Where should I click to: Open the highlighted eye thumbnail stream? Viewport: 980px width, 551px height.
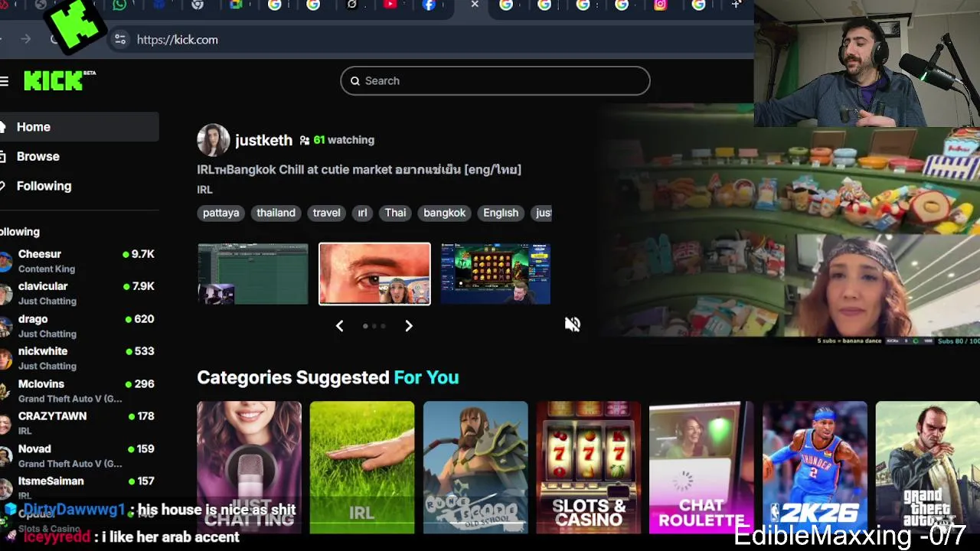(x=374, y=274)
